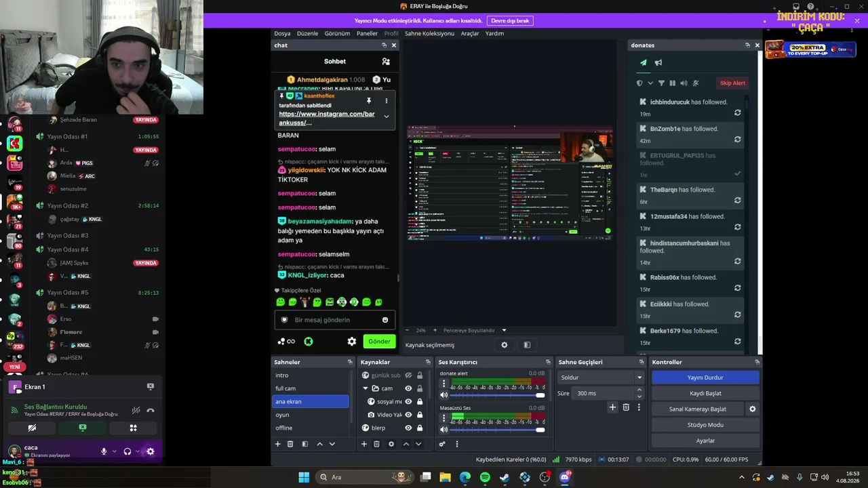
Task: Hide the Video Yak source
Action: 408,415
